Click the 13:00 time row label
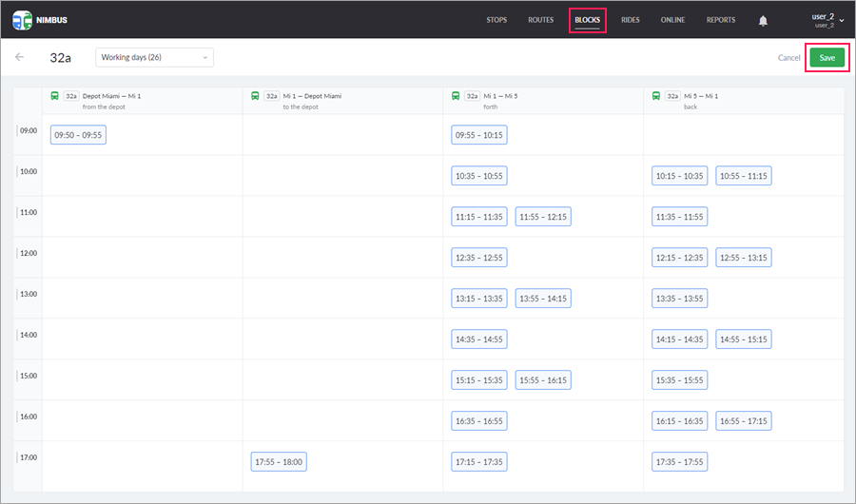Image resolution: width=856 pixels, height=504 pixels. coord(29,294)
